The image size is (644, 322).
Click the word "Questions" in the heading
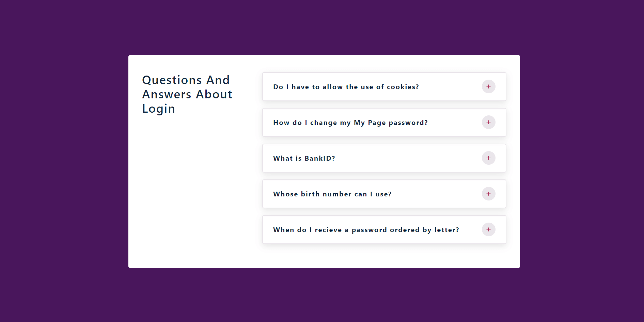click(172, 80)
